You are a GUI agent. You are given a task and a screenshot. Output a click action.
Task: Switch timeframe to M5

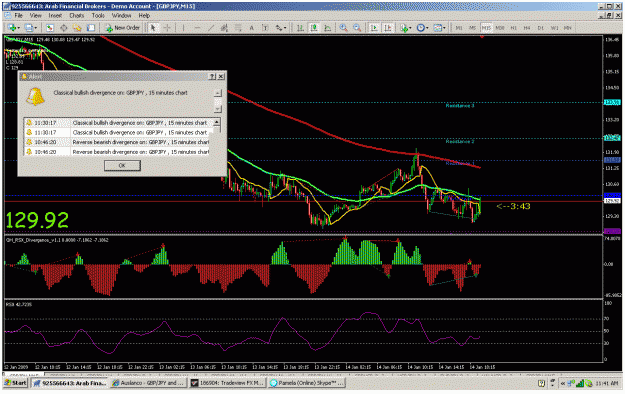472,28
